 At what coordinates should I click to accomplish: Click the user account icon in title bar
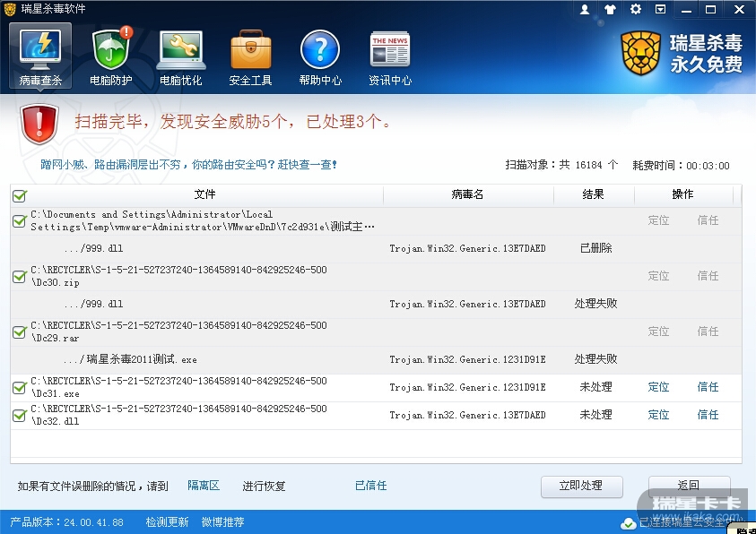click(x=585, y=9)
